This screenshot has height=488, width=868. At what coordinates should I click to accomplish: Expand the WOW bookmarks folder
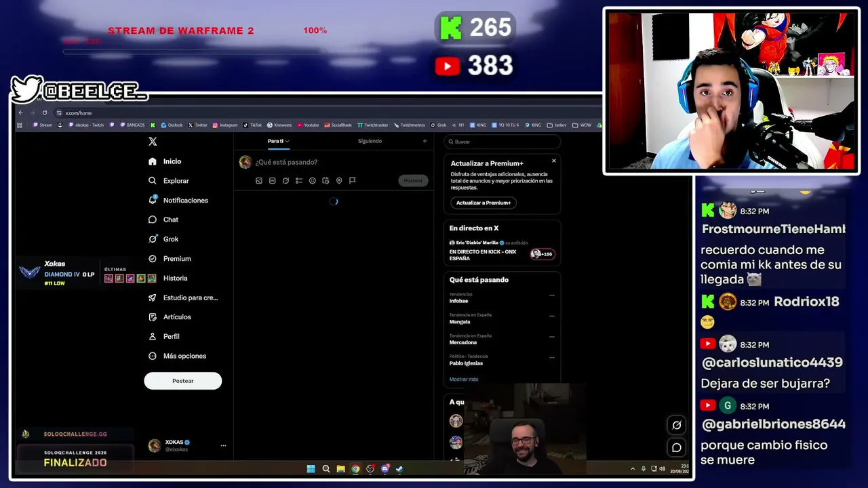[581, 125]
